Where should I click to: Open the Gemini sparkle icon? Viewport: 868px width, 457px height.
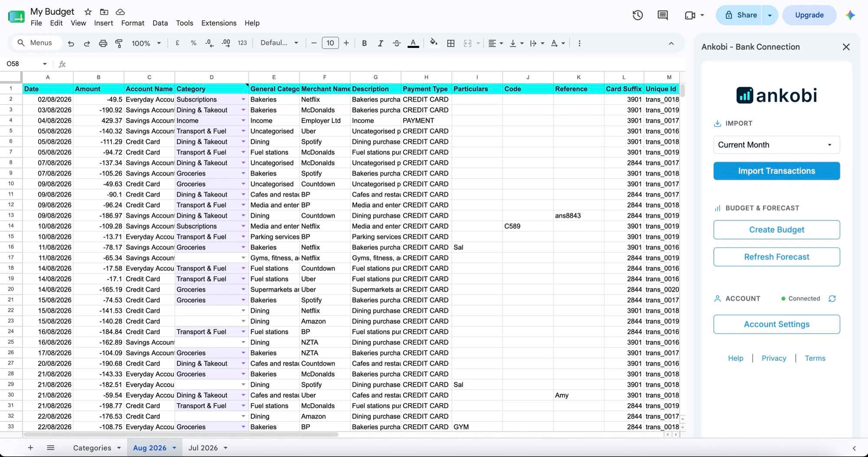click(x=850, y=15)
